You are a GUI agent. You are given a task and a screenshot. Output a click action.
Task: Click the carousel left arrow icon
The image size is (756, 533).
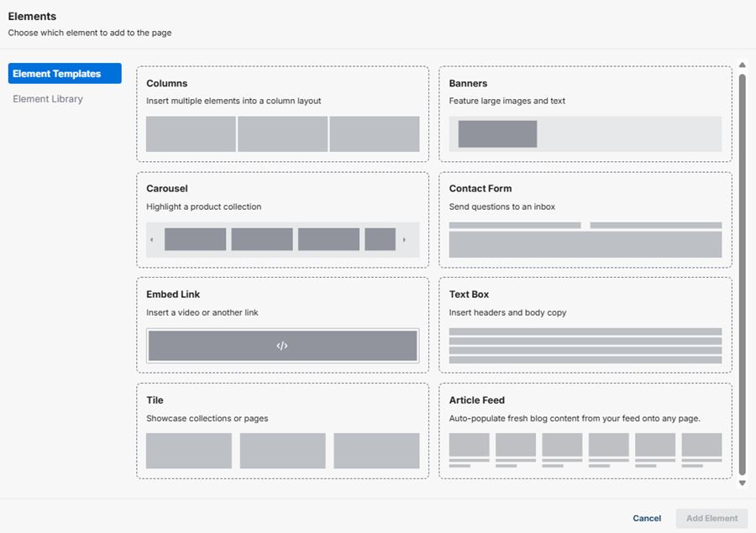coord(152,240)
